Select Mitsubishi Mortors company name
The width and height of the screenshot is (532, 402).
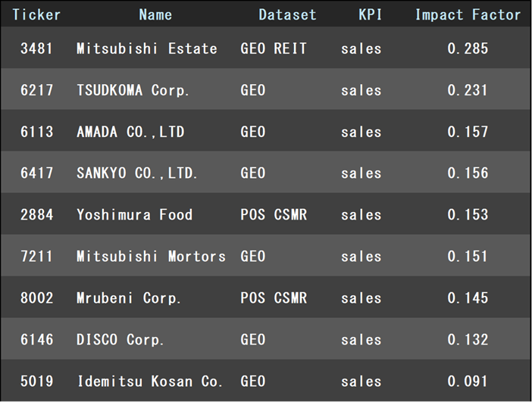tap(151, 257)
